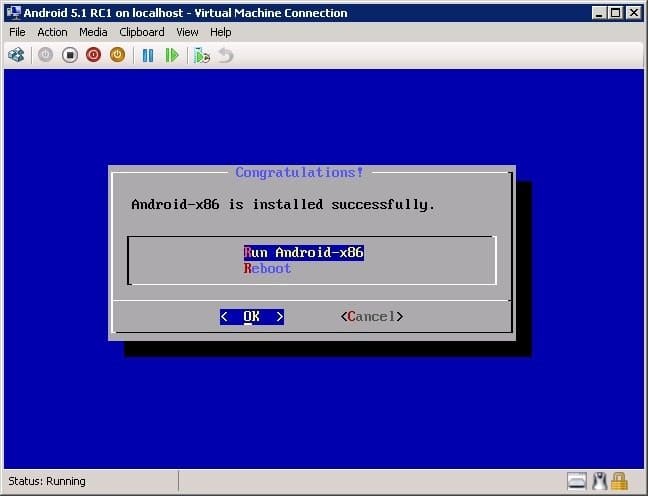The height and width of the screenshot is (496, 648).
Task: Click the 'Status: Running' status text
Action: (x=47, y=481)
